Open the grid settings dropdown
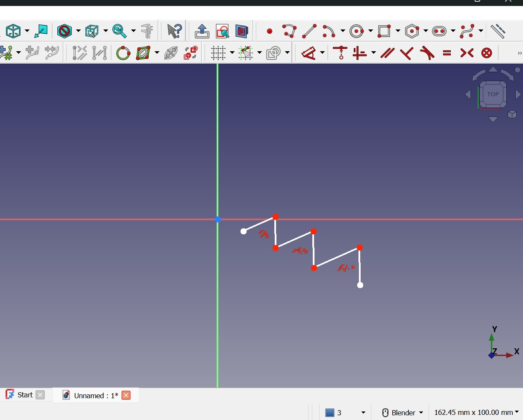This screenshot has height=420, width=523. click(232, 53)
